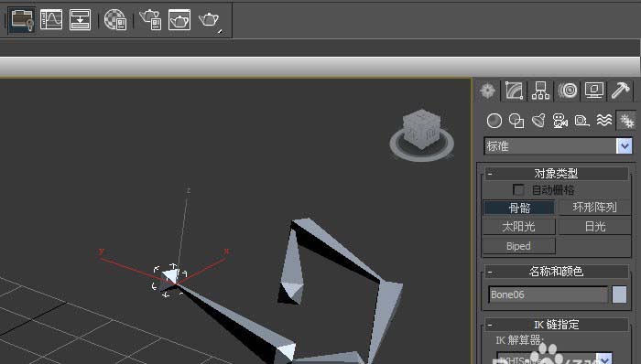Switch to the Hierarchy panel tab
The width and height of the screenshot is (641, 364).
coord(540,91)
